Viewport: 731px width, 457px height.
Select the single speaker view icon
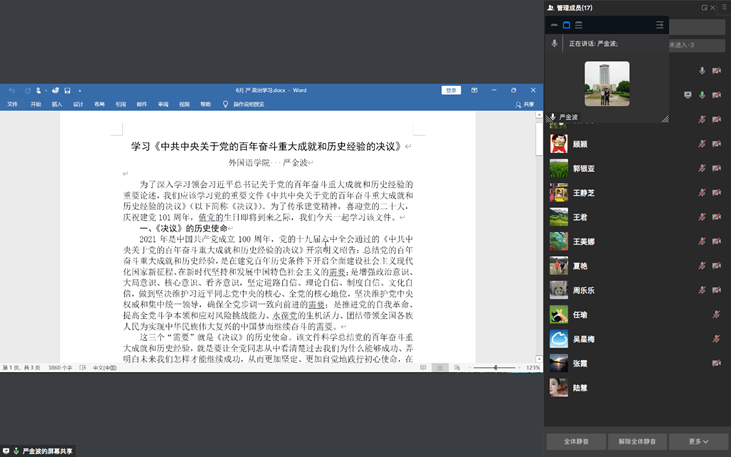[566, 25]
